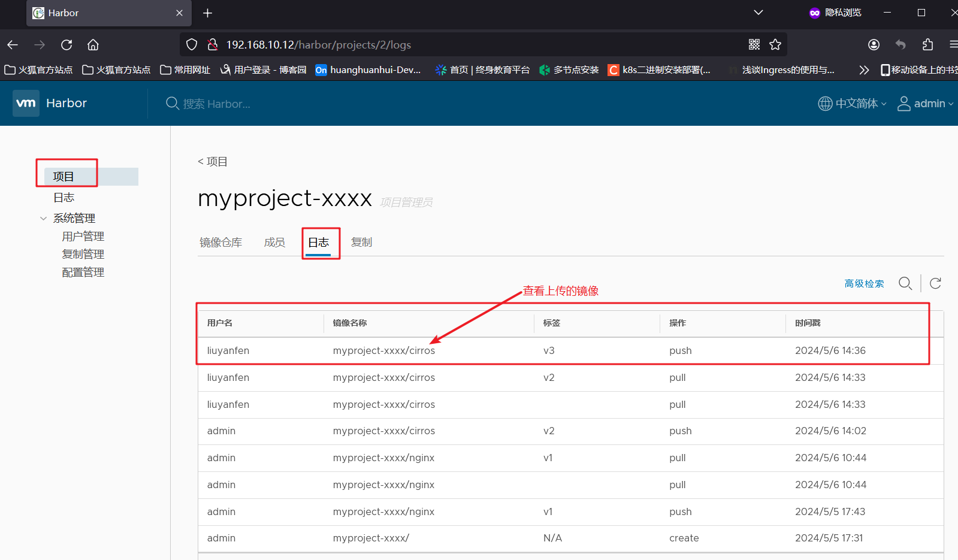The height and width of the screenshot is (560, 958).
Task: Show more bookmarks with the double chevron
Action: 864,70
